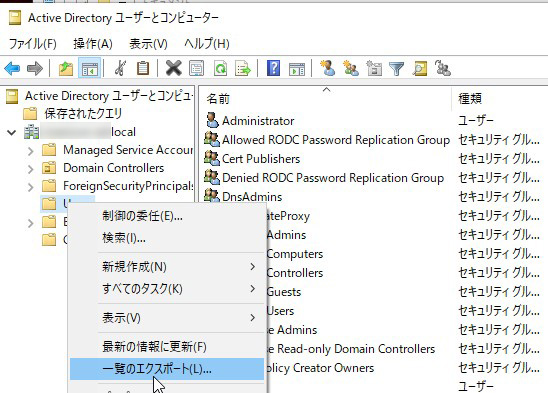
Task: Select ForeignSecurityPrincipals tree item
Action: click(128, 186)
